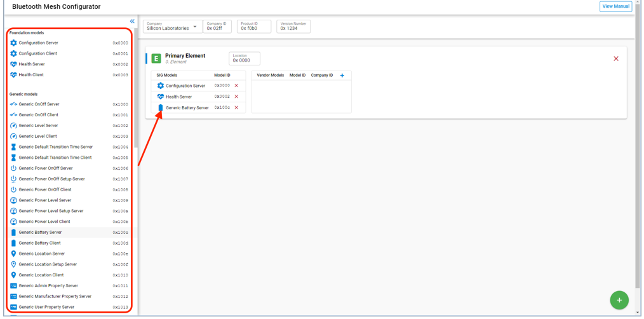644x319 pixels.
Task: Collapse the models sidebar panel
Action: [x=132, y=21]
